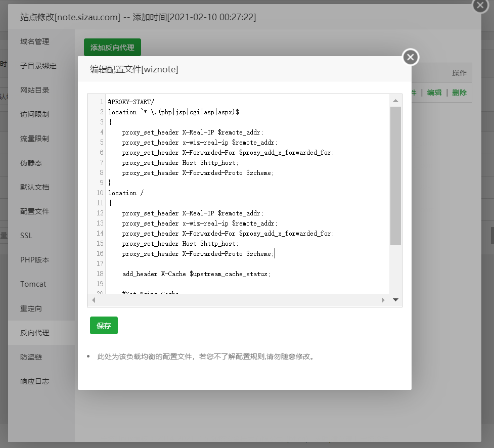Screen dimensions: 494x448
Task: Click the vertical scrollbar thumb in editor
Action: click(395, 175)
